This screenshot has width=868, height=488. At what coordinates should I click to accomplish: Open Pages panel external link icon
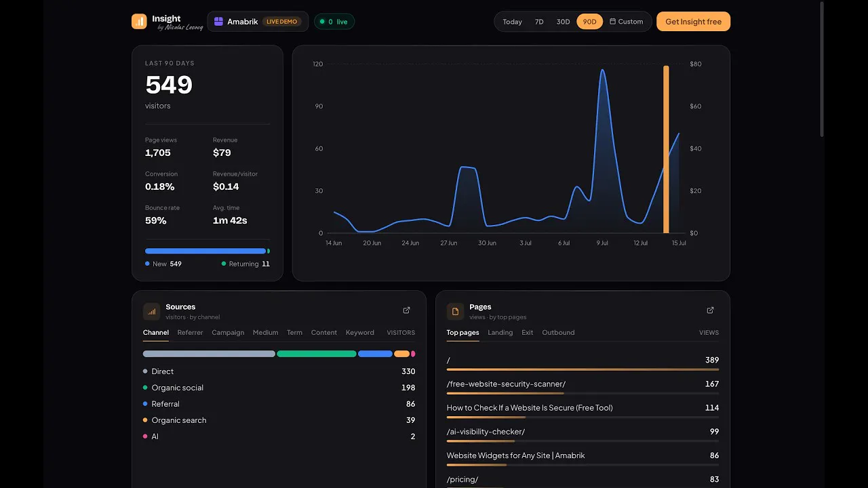click(x=711, y=310)
